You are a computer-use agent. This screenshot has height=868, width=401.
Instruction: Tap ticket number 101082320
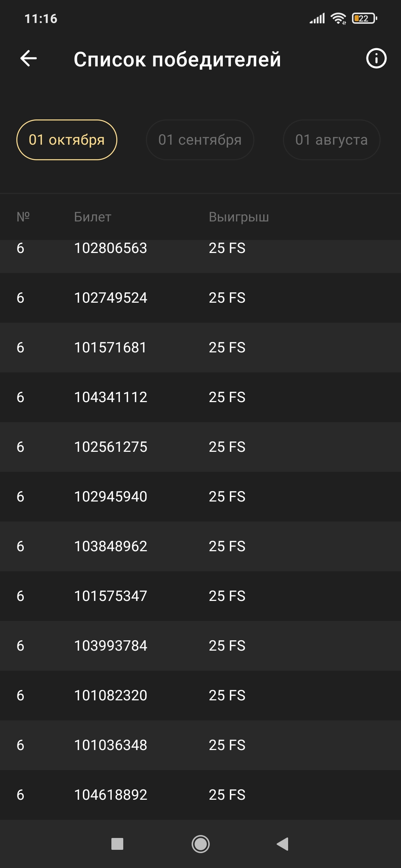click(111, 696)
